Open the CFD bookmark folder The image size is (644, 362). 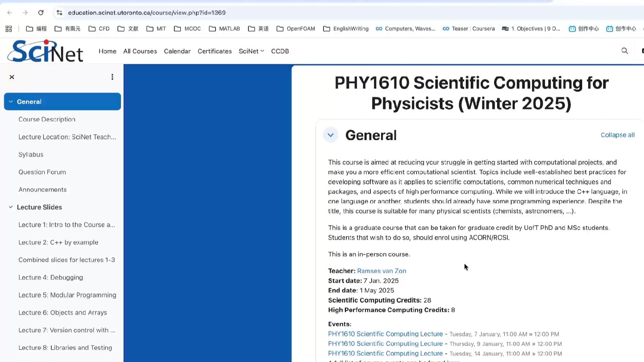(99, 29)
